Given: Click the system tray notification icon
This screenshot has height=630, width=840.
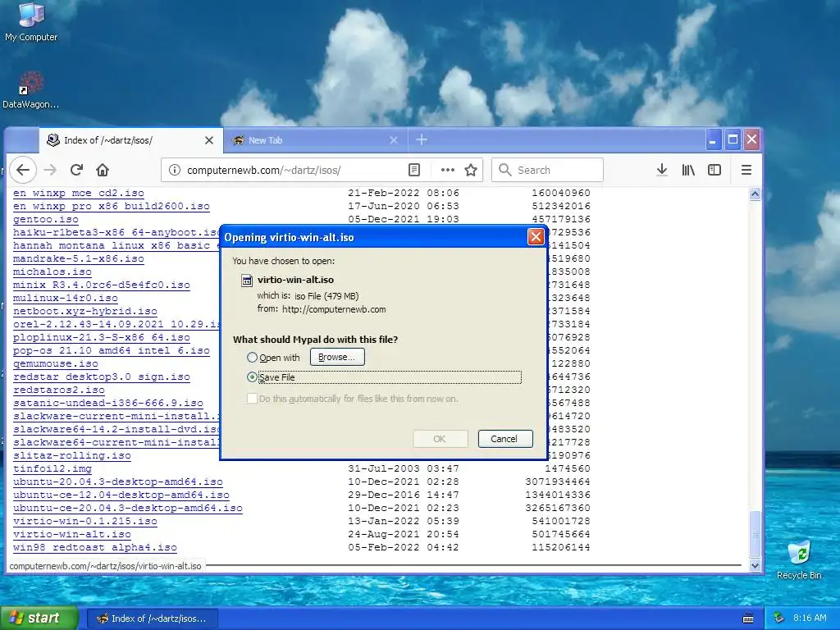Looking at the screenshot, I should coord(779,619).
